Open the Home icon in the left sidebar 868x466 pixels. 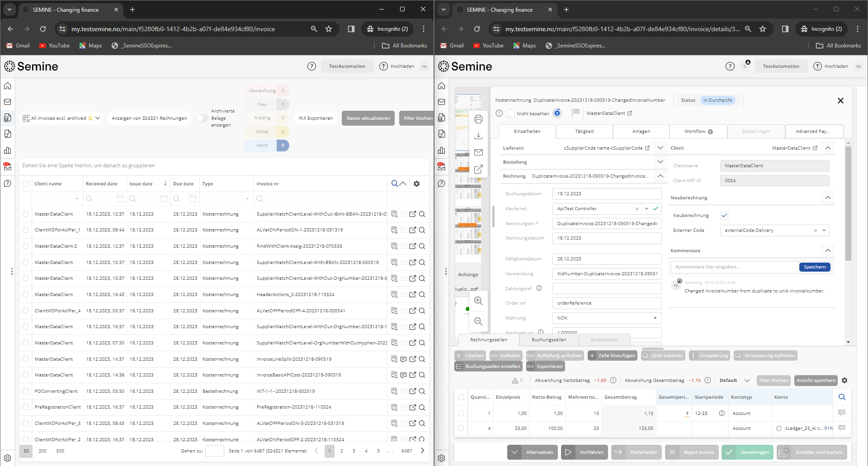coord(7,85)
